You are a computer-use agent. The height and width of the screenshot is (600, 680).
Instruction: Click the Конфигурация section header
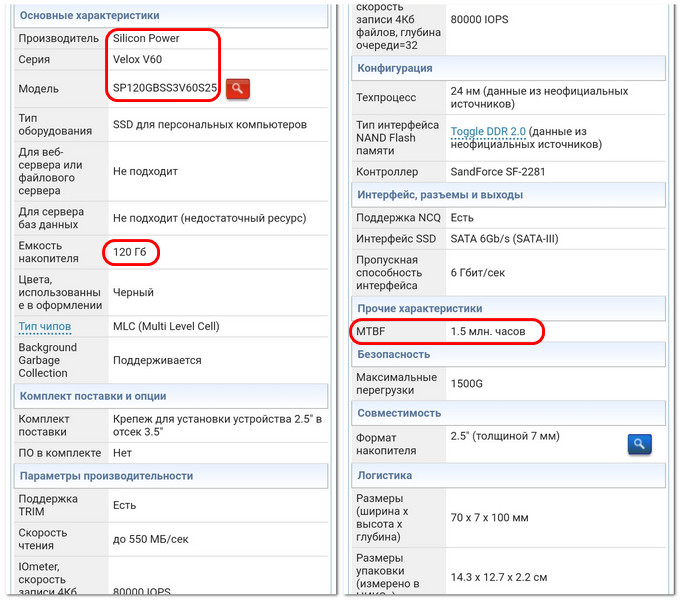[x=508, y=68]
